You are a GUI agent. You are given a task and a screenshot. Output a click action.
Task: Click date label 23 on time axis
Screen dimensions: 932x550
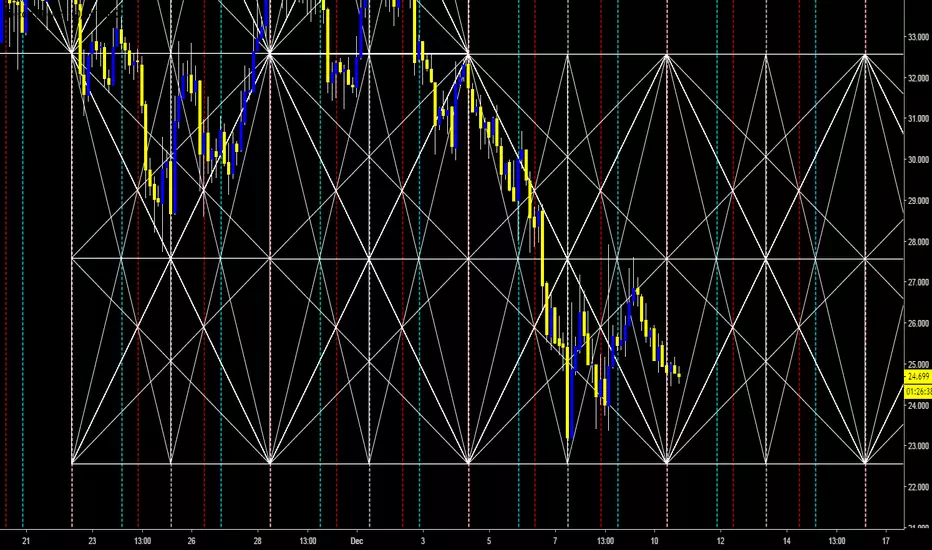[92, 540]
